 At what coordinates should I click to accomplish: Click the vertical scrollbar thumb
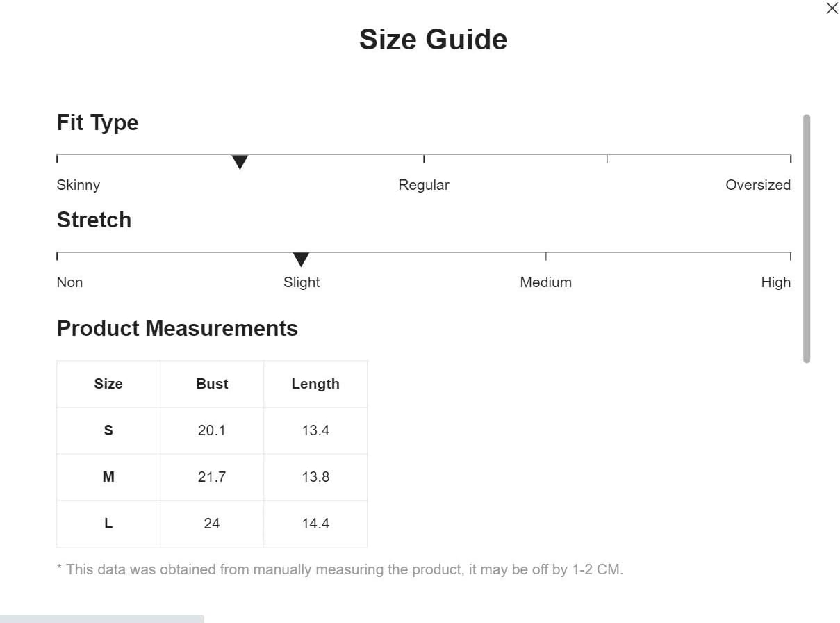(807, 238)
